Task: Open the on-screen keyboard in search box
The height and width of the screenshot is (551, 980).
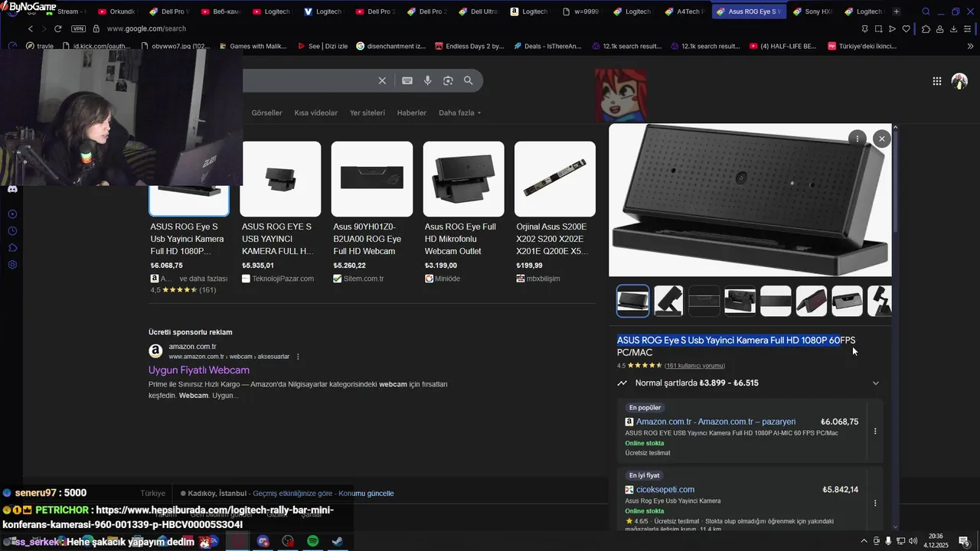Action: point(407,80)
